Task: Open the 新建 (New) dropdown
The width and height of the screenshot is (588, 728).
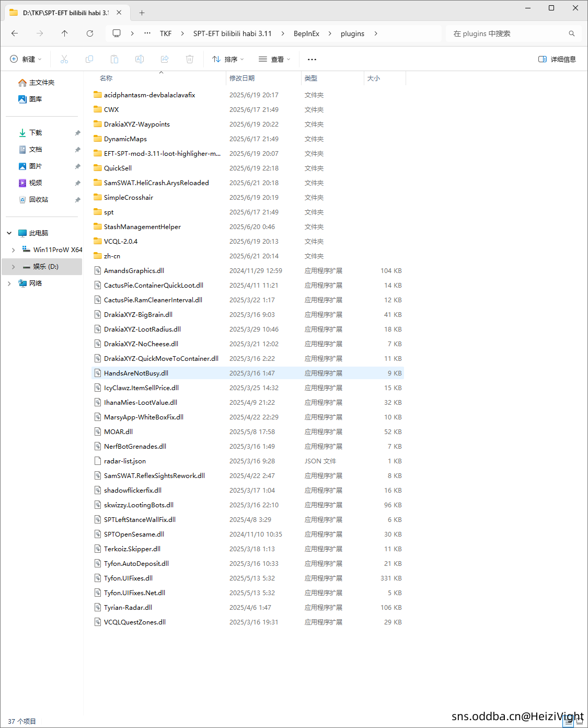Action: pyautogui.click(x=26, y=59)
